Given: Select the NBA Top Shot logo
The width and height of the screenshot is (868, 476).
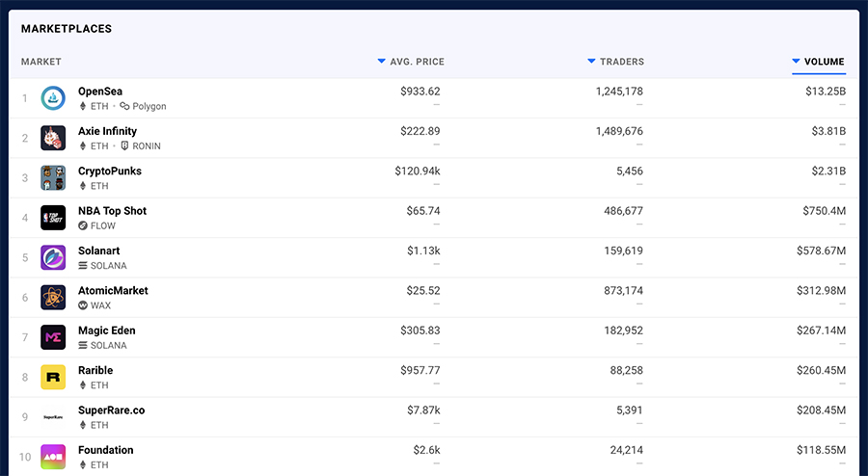Looking at the screenshot, I should coord(53,218).
